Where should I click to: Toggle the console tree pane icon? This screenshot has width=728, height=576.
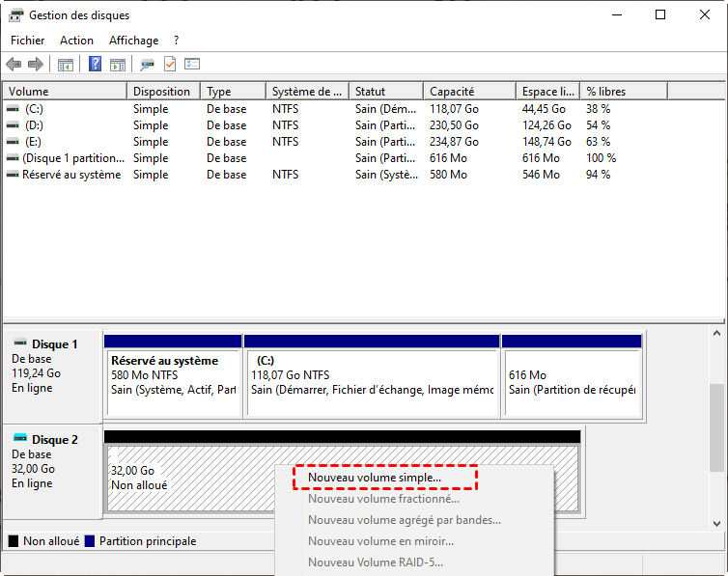(66, 65)
